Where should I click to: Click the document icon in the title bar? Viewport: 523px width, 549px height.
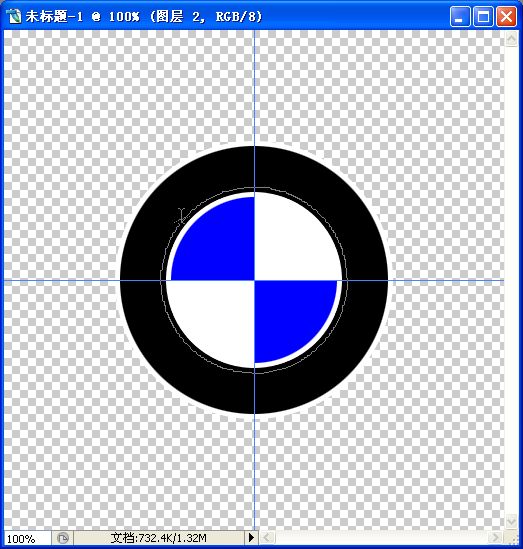(13, 16)
